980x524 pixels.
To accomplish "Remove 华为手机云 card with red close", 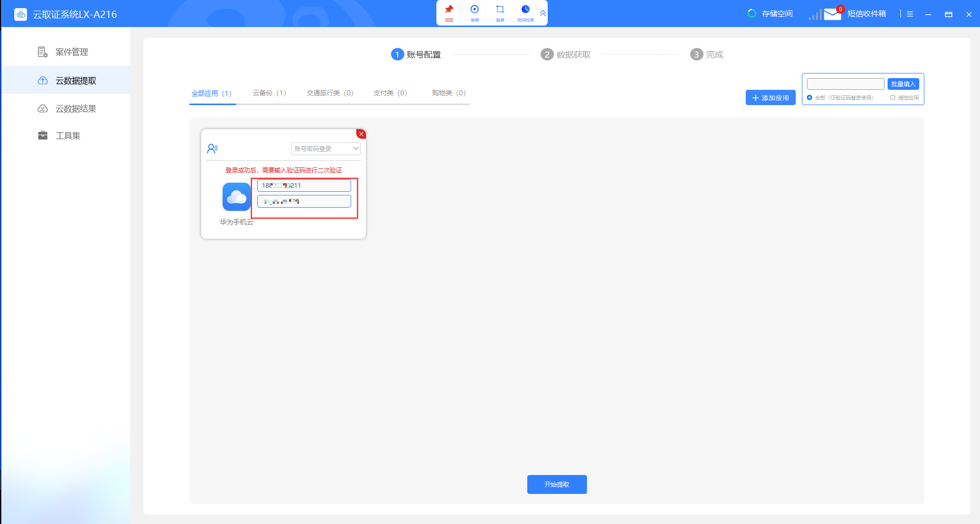I will (x=361, y=134).
